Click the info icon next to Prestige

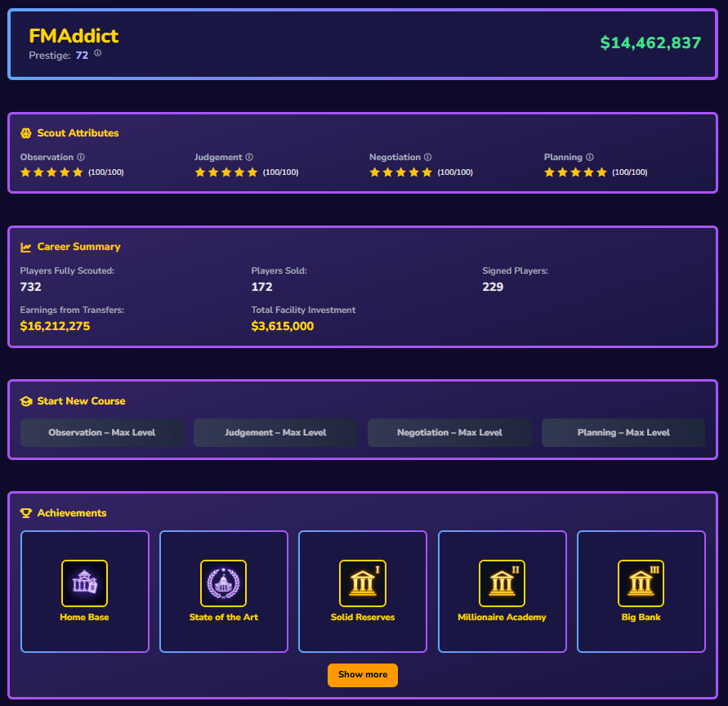click(x=98, y=53)
